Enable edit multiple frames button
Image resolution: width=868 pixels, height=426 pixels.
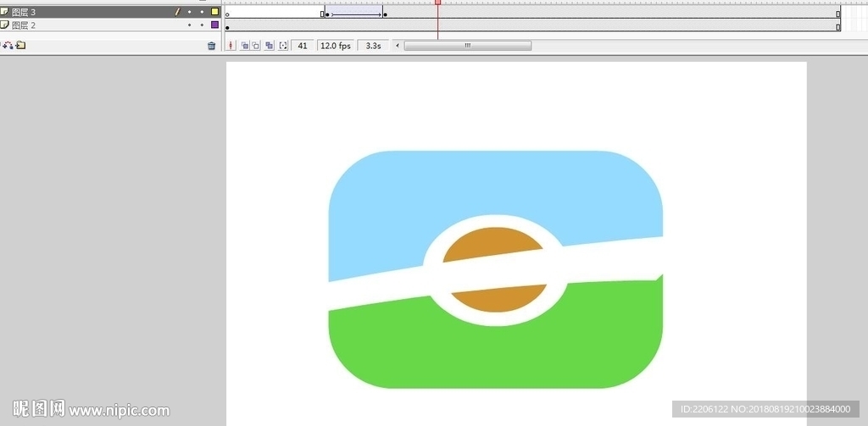269,46
